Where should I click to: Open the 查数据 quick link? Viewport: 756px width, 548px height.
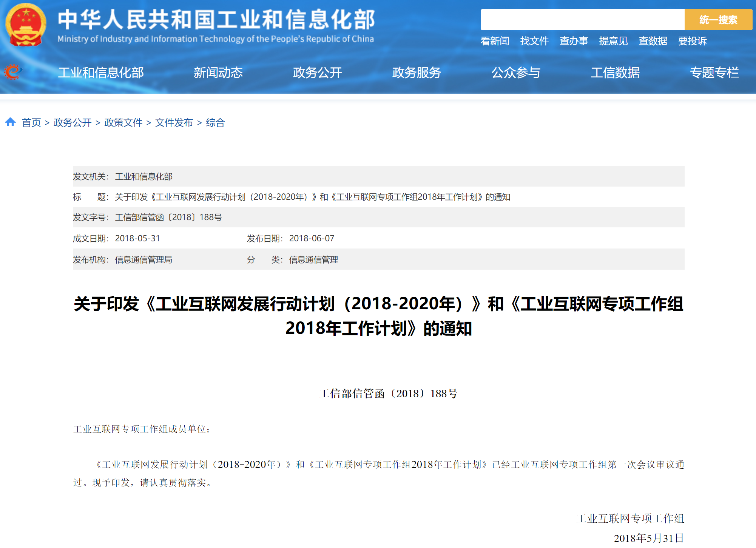tap(653, 41)
